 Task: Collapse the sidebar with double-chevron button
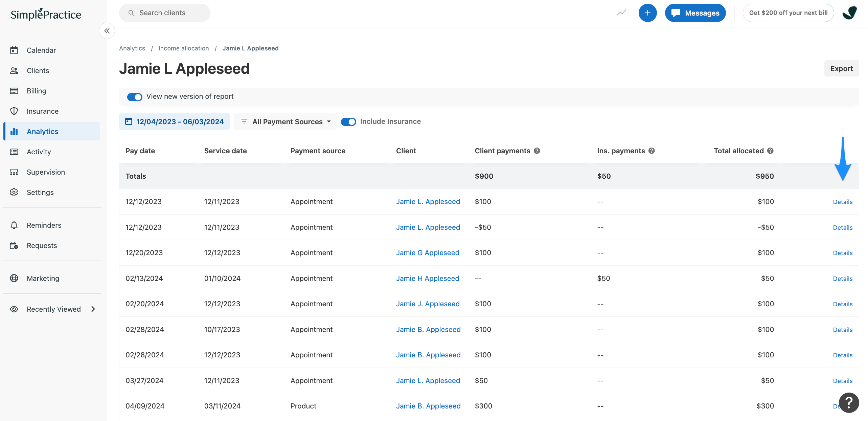107,31
